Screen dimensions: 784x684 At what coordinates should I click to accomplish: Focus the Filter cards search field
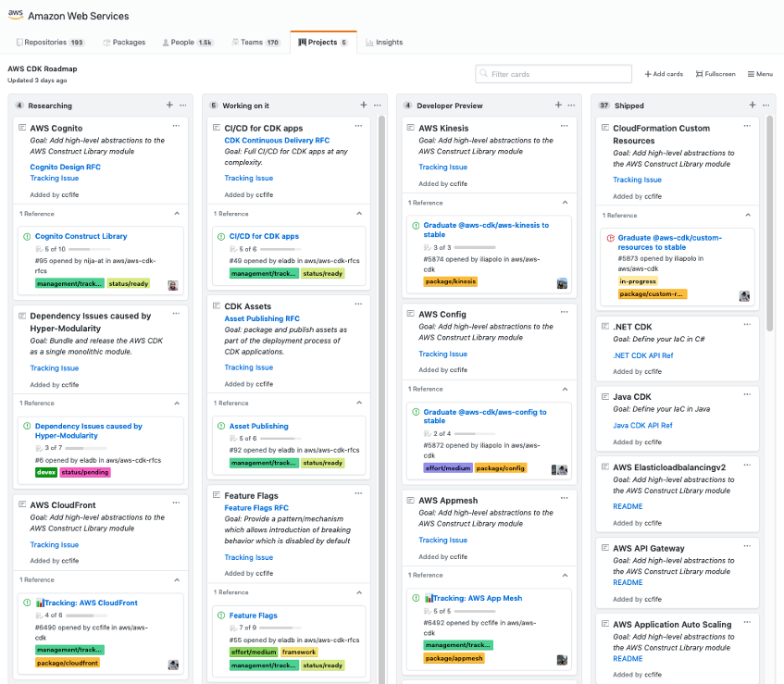(554, 74)
